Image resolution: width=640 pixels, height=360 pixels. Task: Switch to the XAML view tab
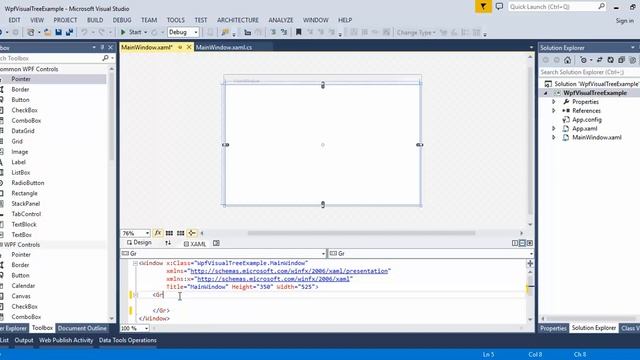click(x=195, y=244)
